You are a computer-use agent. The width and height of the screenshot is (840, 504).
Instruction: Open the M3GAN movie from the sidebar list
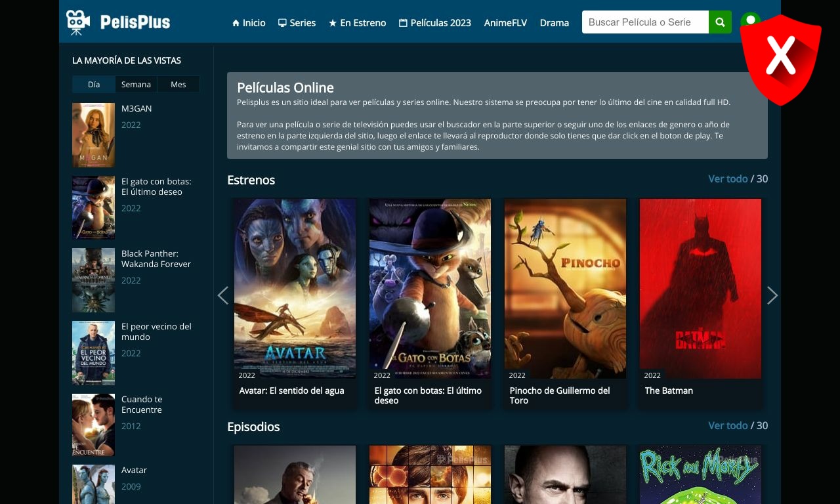[136, 108]
